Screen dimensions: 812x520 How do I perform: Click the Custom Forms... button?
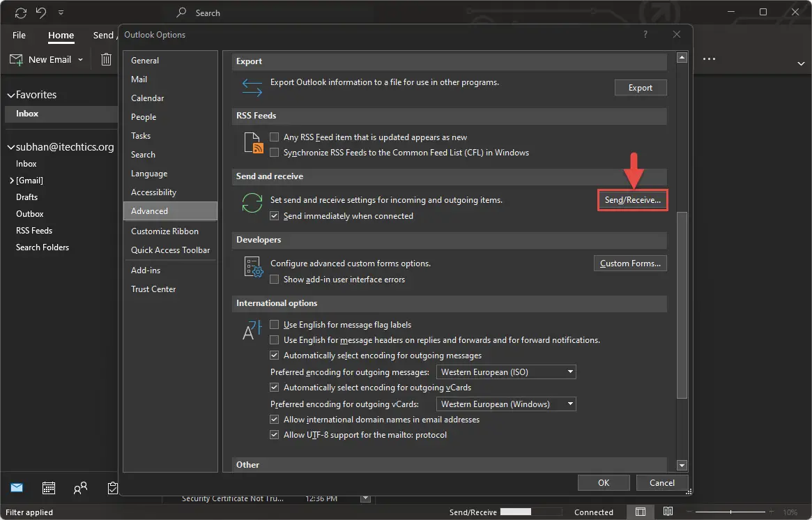tap(630, 263)
